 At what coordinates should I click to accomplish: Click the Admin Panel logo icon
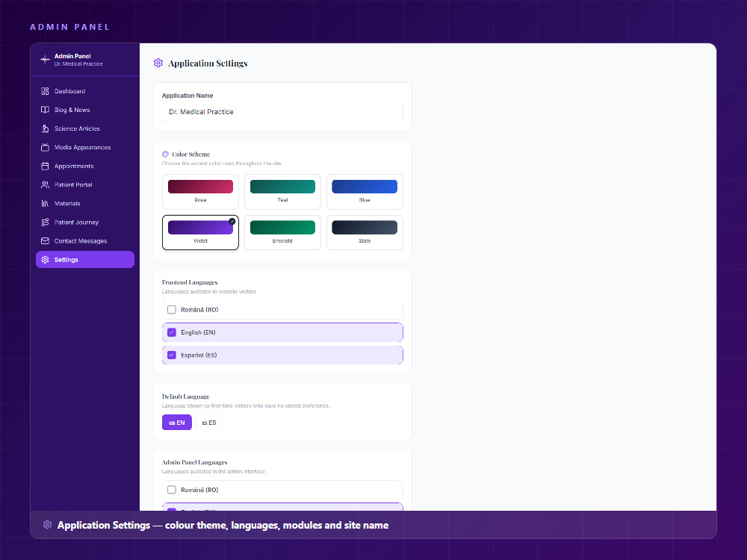point(45,60)
